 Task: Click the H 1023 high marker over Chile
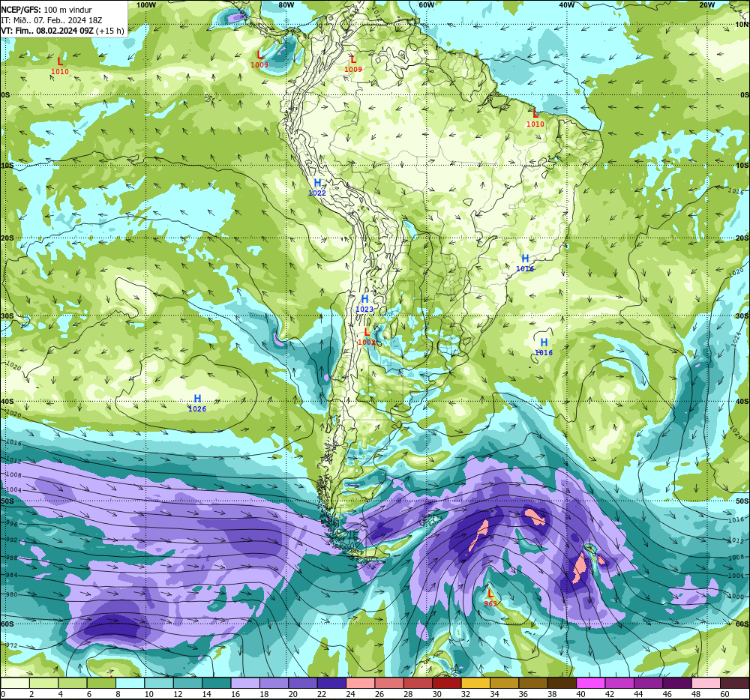364,304
